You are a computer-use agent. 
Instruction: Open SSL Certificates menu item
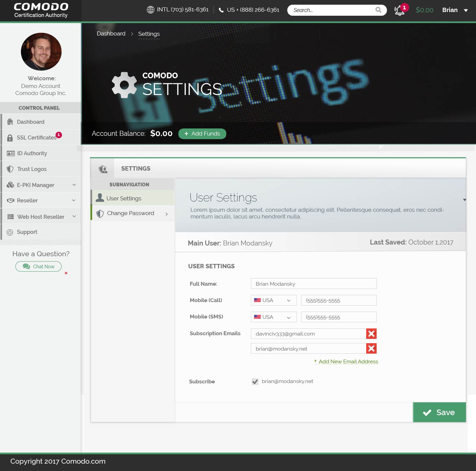click(x=41, y=137)
